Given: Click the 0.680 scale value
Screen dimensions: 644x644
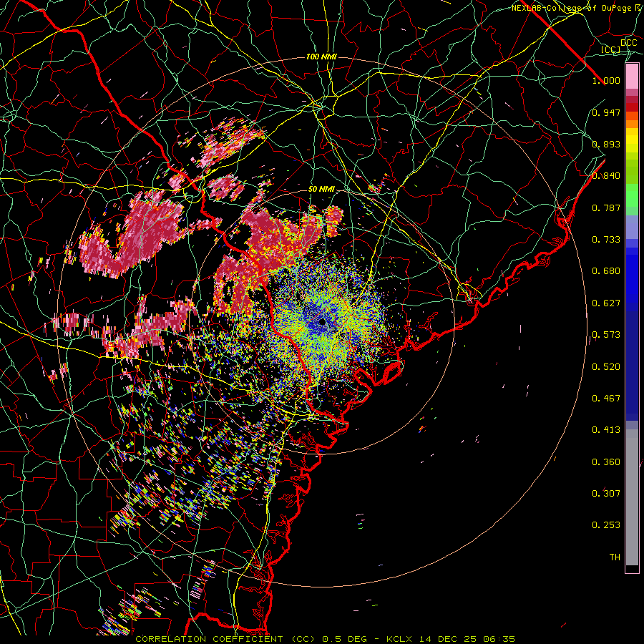Looking at the screenshot, I should coord(606,271).
